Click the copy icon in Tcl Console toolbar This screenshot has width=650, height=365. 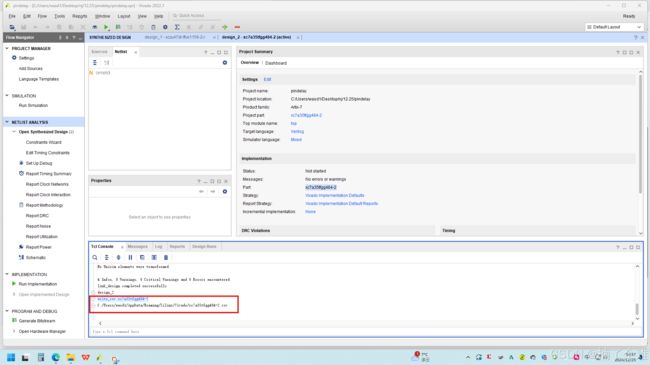142,258
